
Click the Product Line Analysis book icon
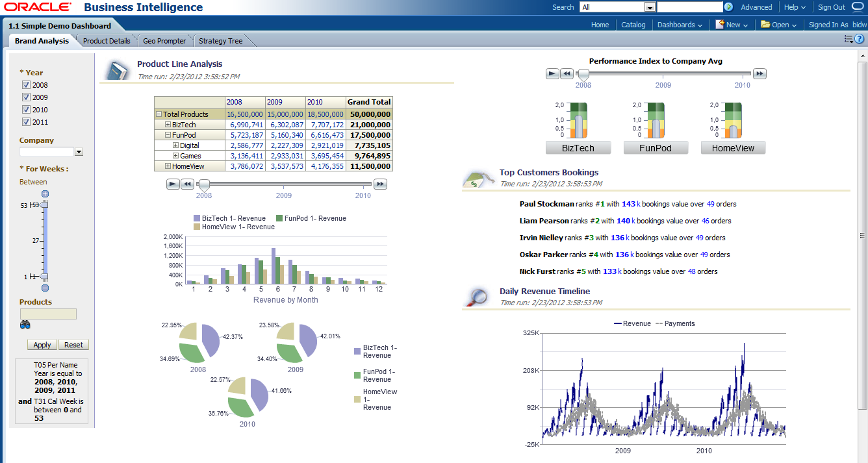[x=117, y=70]
